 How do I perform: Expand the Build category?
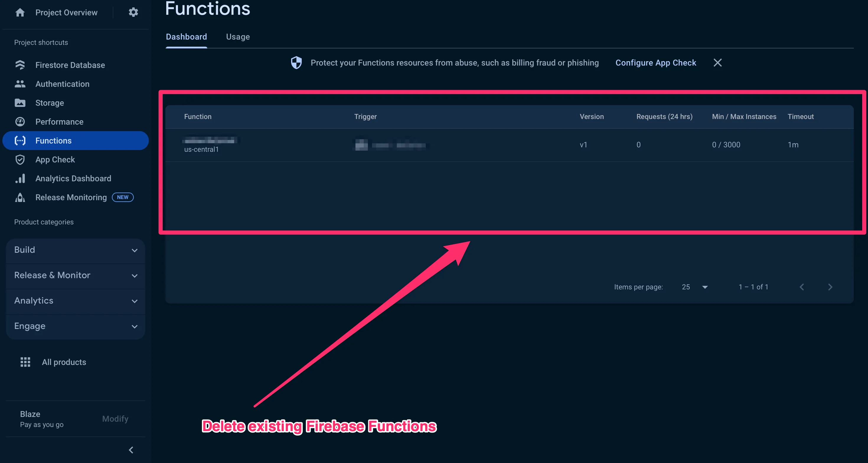(76, 250)
